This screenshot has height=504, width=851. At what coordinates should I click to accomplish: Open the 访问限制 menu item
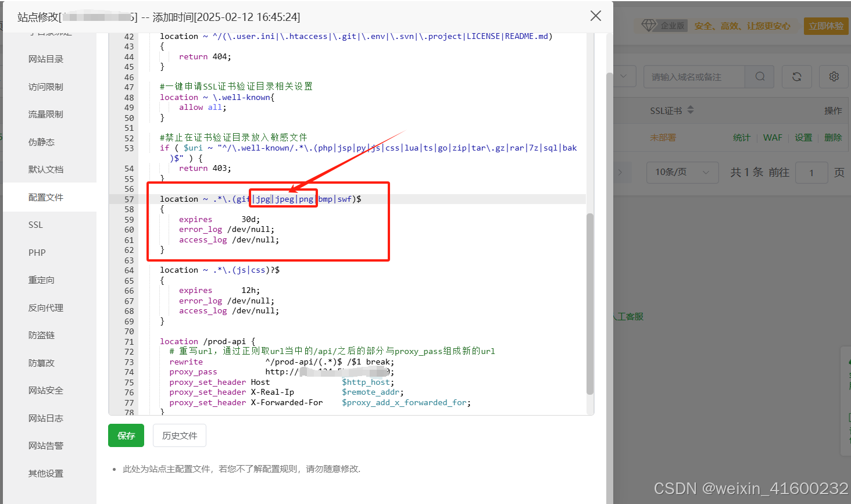click(46, 87)
